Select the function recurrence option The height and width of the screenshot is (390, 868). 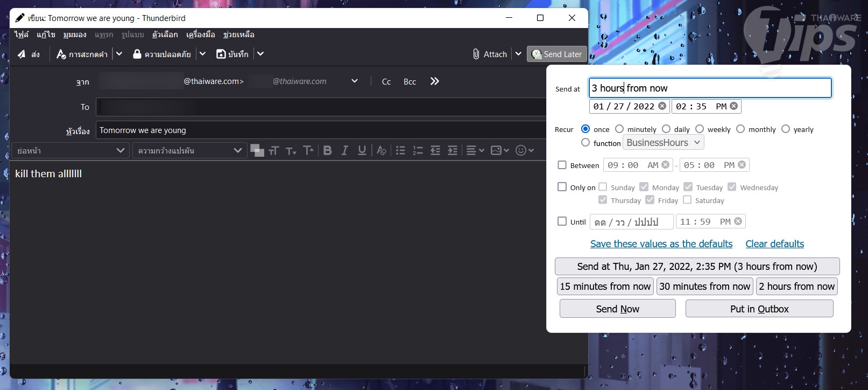tap(585, 143)
